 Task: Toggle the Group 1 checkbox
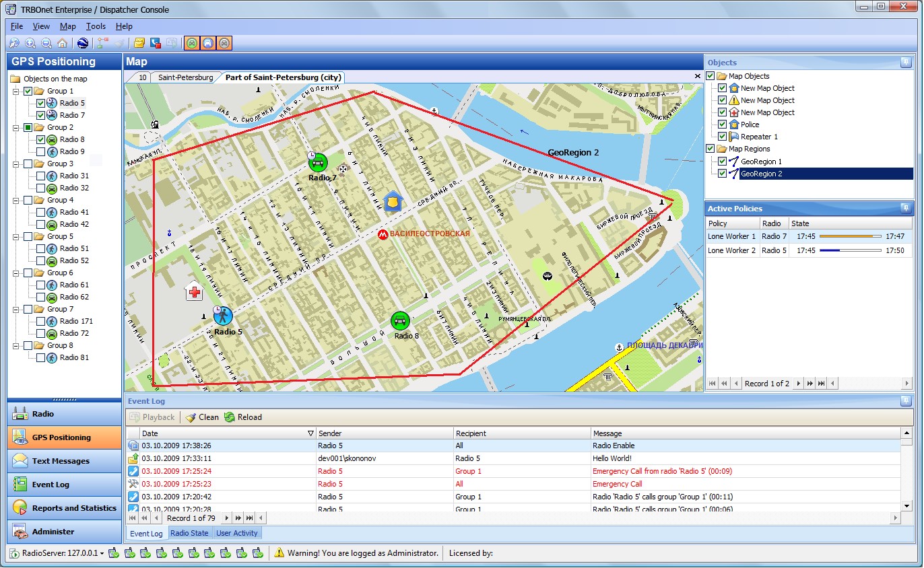tap(28, 92)
